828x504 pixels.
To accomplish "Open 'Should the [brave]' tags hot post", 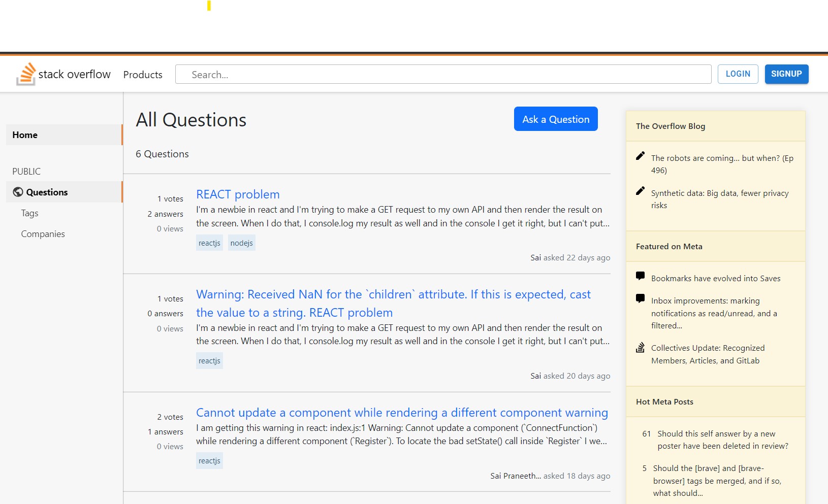I will (717, 481).
